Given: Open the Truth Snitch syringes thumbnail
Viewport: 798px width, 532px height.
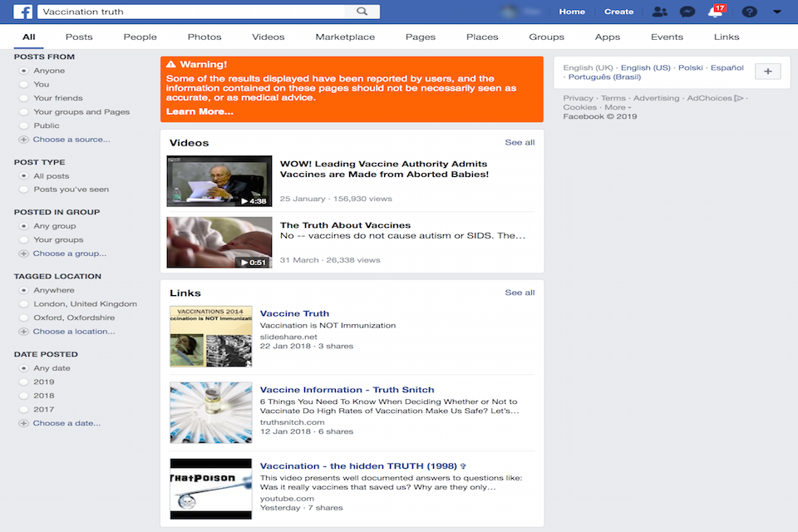Looking at the screenshot, I should point(210,413).
